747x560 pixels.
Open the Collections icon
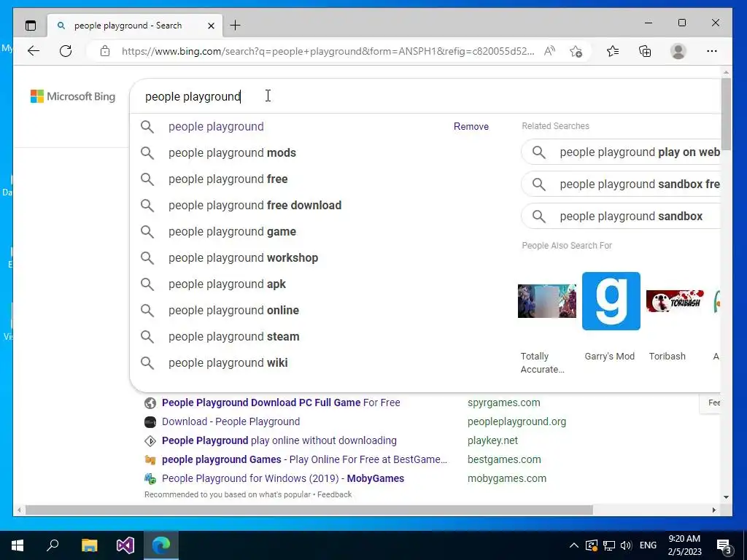coord(645,51)
